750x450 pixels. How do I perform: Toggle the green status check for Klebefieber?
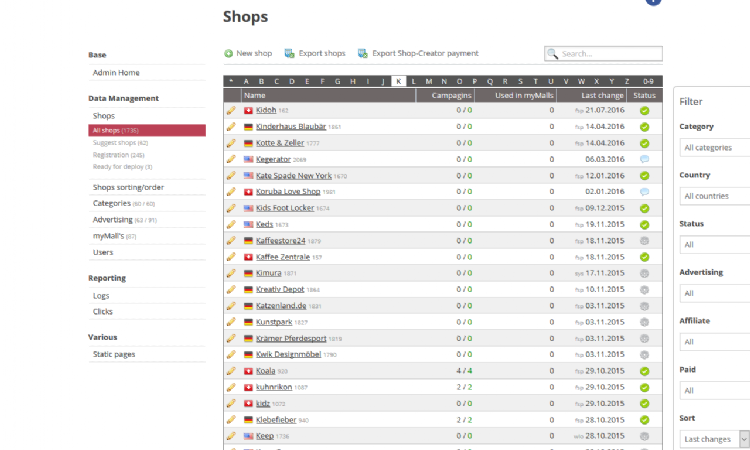pos(644,420)
